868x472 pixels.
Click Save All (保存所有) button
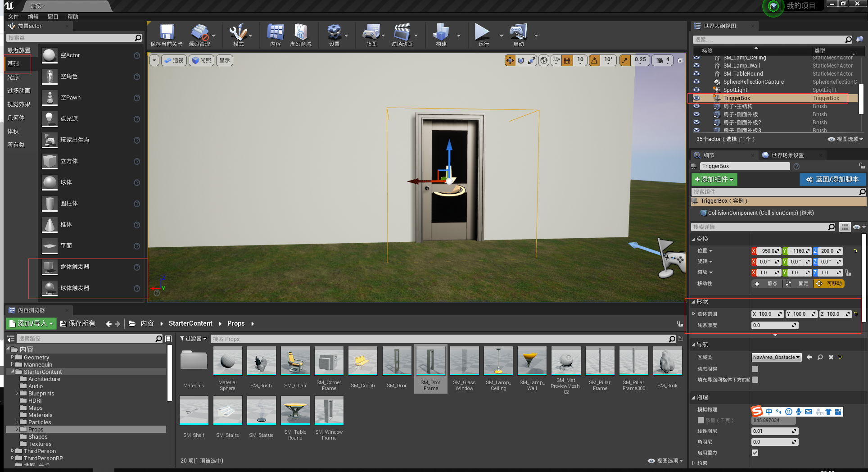(77, 323)
